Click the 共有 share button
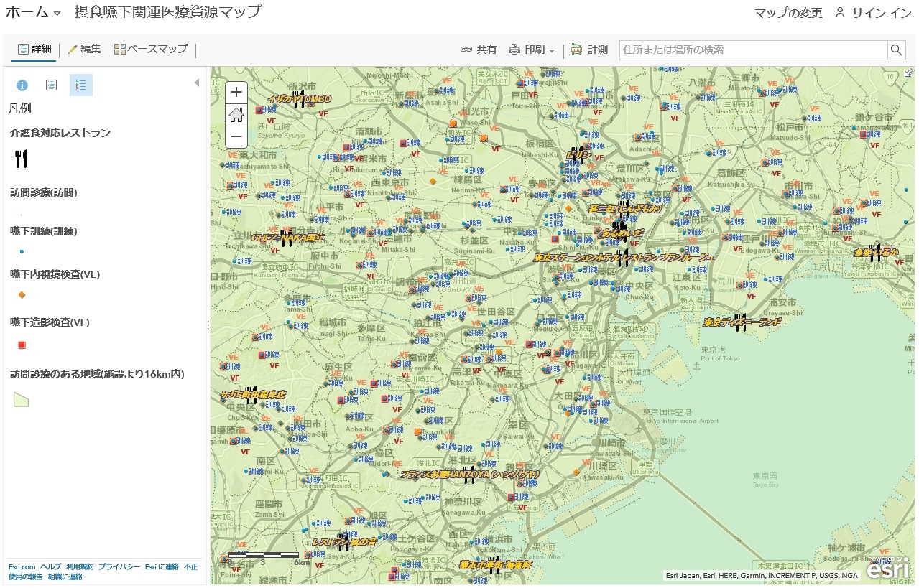Screen dimensions: 919x588 coord(479,50)
